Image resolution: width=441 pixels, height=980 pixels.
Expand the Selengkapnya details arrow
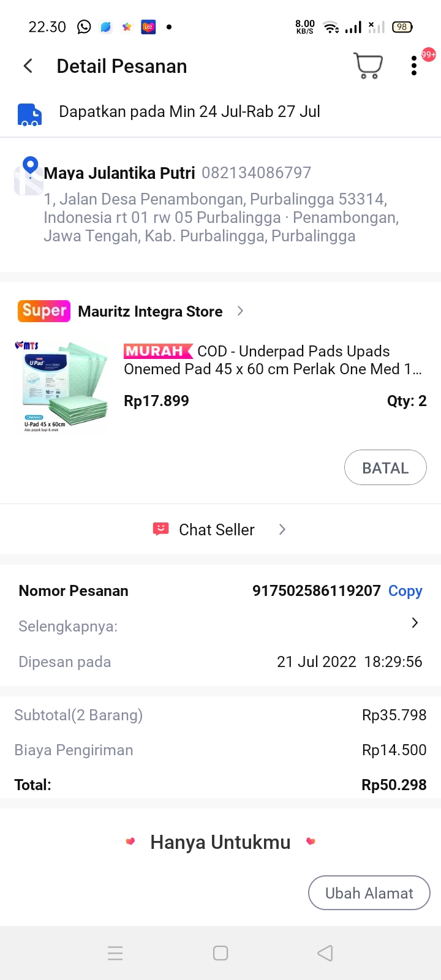(415, 623)
